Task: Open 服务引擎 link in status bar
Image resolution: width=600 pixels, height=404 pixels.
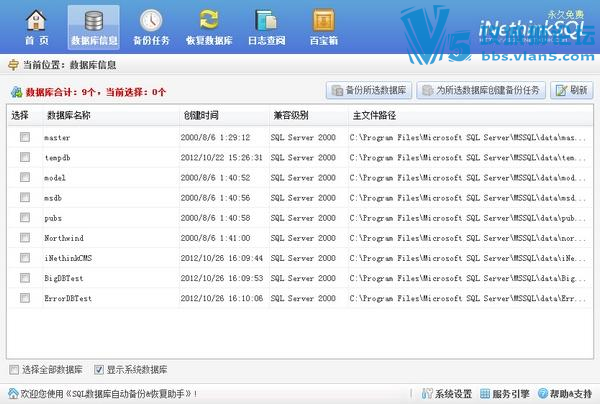Action: [x=511, y=393]
